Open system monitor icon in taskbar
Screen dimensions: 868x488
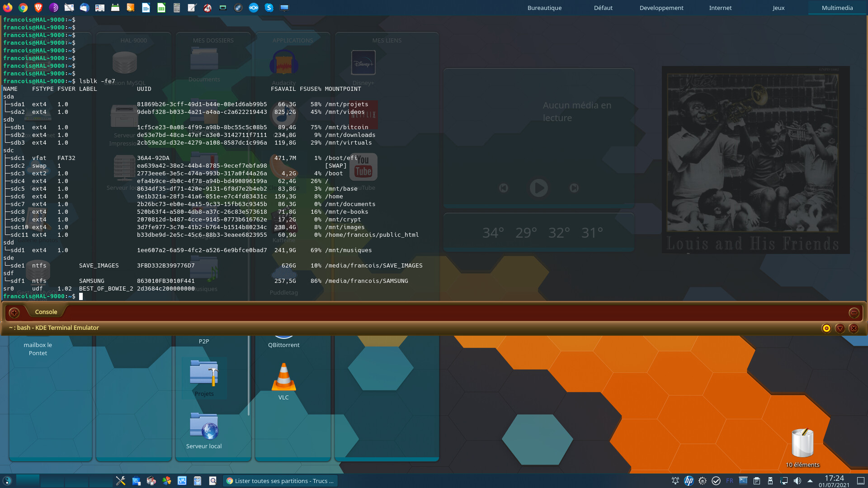(x=182, y=481)
